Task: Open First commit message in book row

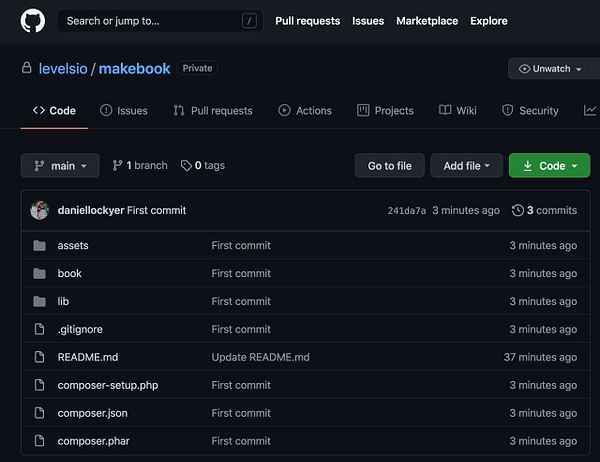Action: tap(241, 273)
